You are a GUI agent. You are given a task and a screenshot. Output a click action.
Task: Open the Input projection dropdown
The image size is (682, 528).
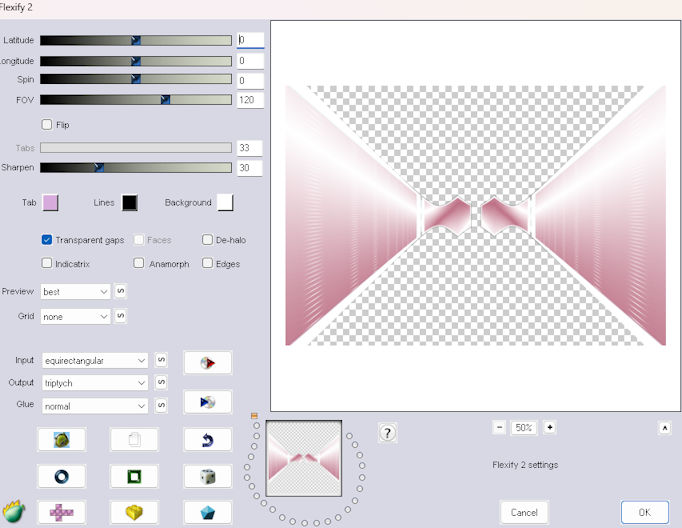coord(94,360)
